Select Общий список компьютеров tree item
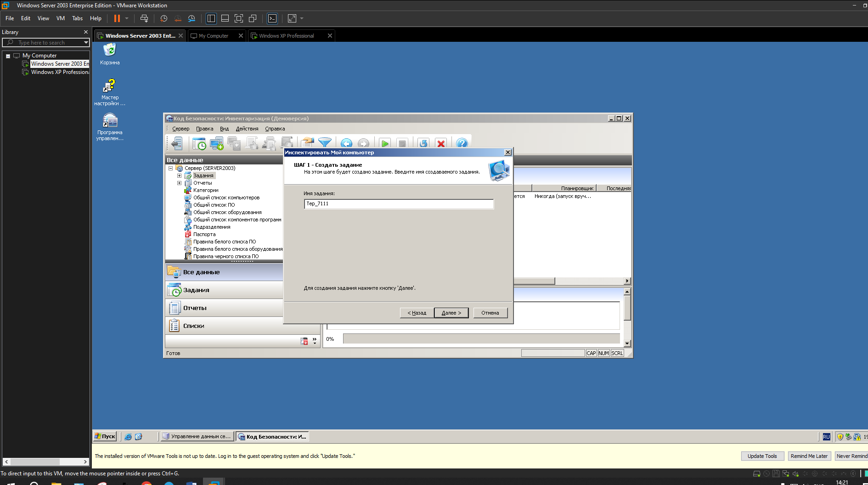 tap(226, 197)
